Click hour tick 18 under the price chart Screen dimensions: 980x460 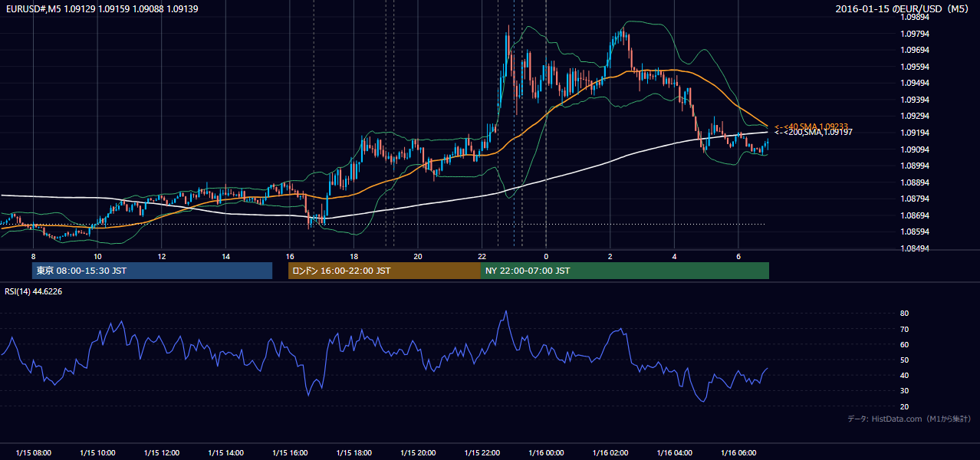coord(354,256)
